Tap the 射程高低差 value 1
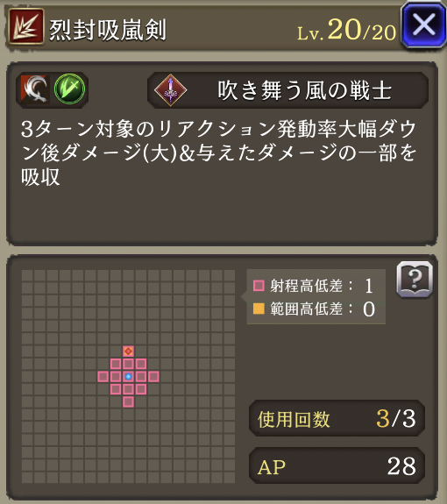Screen dimensions: 447x504 coord(369,286)
